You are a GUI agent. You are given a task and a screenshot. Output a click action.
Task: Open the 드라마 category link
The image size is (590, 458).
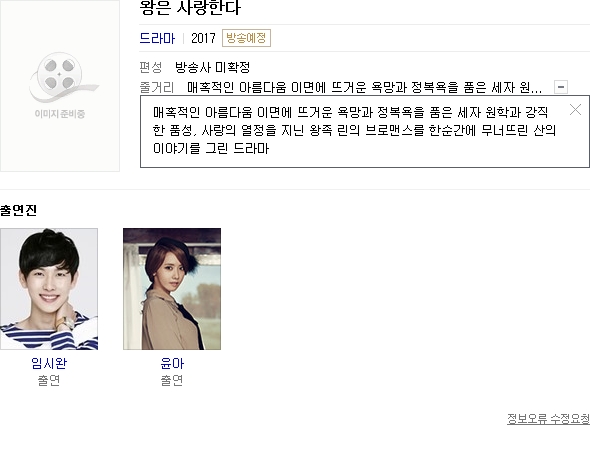[x=157, y=38]
